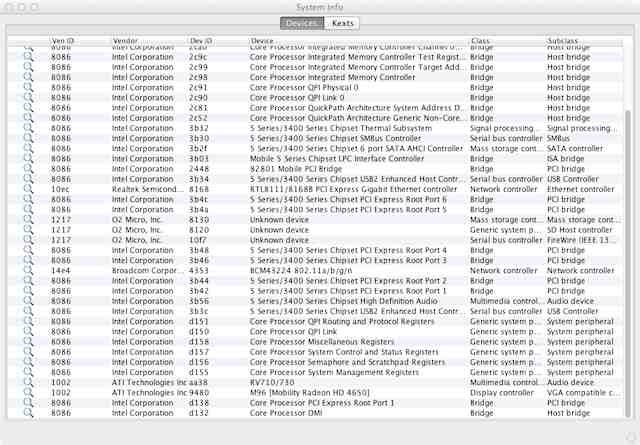Sort by the Class column header

480,41
